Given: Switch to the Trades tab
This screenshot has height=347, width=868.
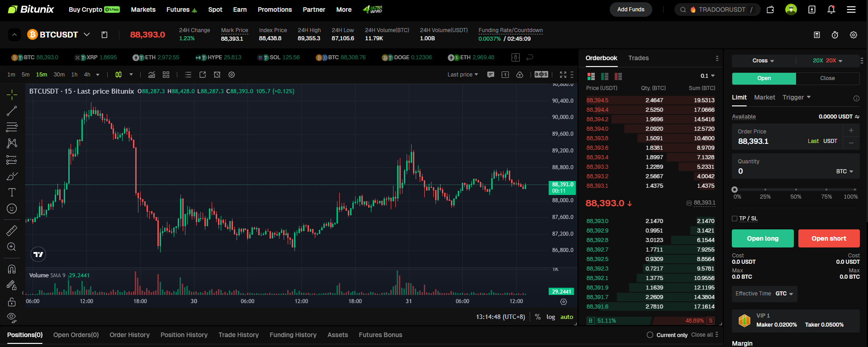Looking at the screenshot, I should coord(638,58).
